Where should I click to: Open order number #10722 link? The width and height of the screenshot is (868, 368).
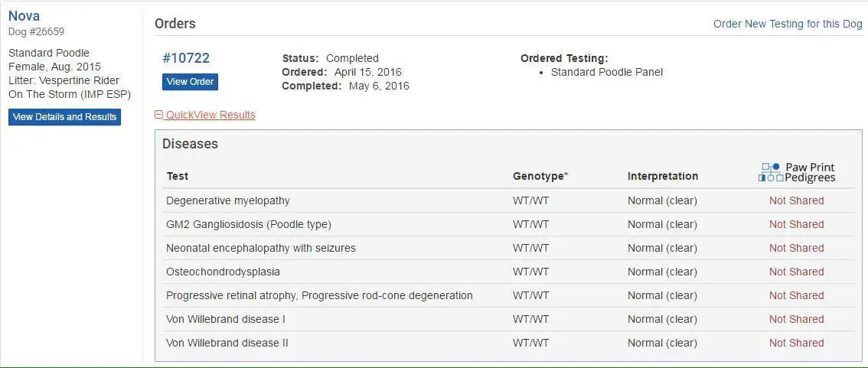click(186, 58)
